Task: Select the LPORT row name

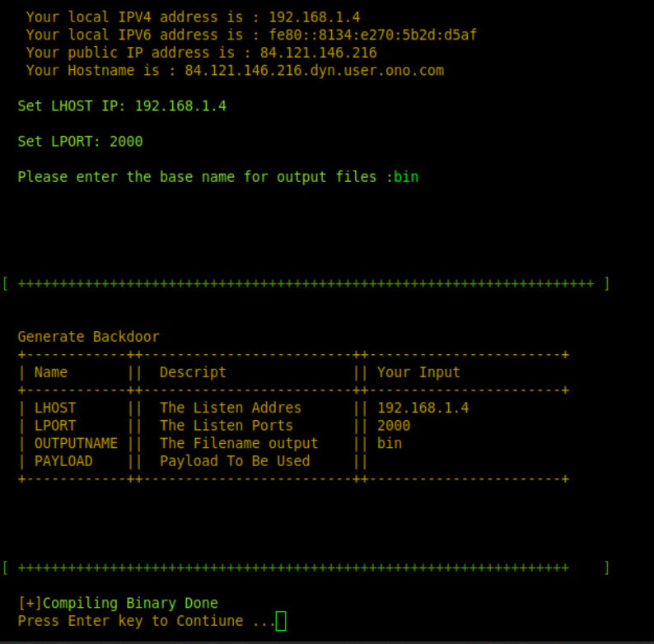Action: (54, 426)
